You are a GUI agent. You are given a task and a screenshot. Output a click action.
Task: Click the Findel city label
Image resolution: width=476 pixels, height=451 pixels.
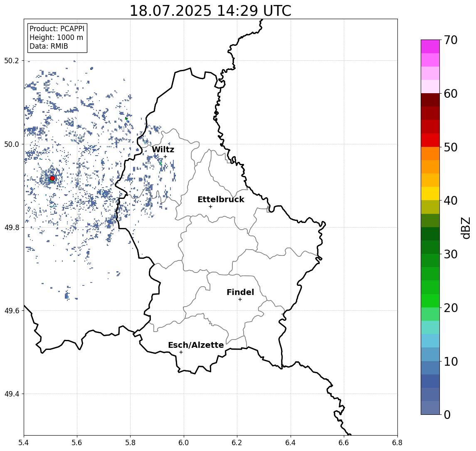click(x=240, y=292)
